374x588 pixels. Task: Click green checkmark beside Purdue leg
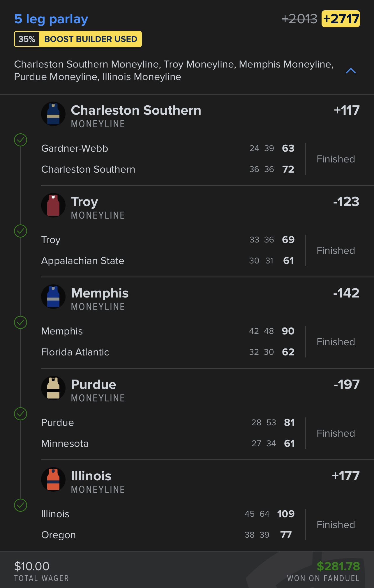[x=21, y=414]
